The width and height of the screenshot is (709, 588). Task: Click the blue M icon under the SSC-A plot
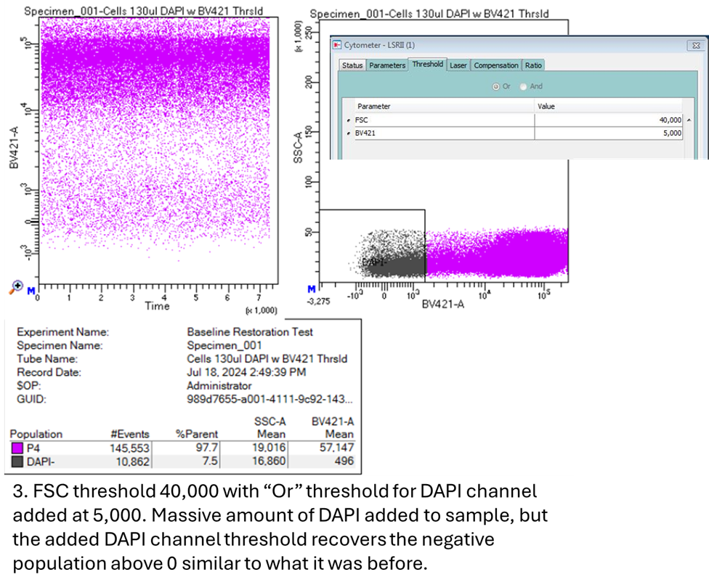pyautogui.click(x=312, y=289)
